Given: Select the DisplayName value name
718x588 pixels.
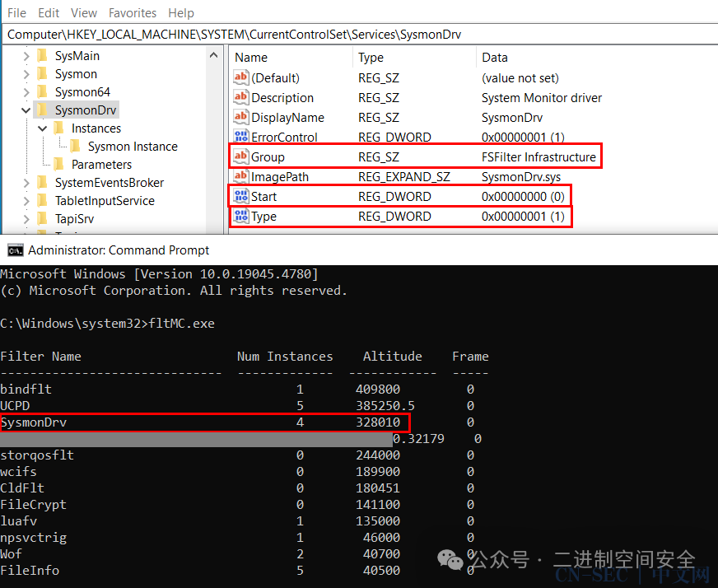Looking at the screenshot, I should pyautogui.click(x=287, y=118).
